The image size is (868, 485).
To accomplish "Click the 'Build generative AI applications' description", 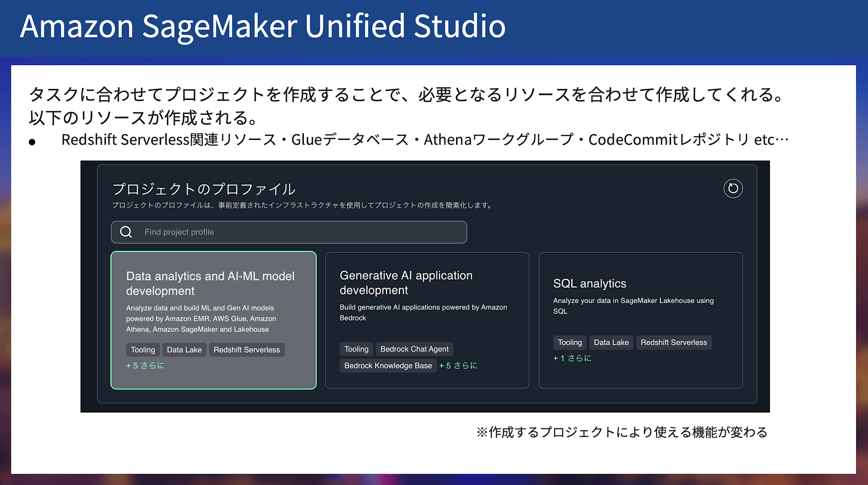I will (423, 312).
